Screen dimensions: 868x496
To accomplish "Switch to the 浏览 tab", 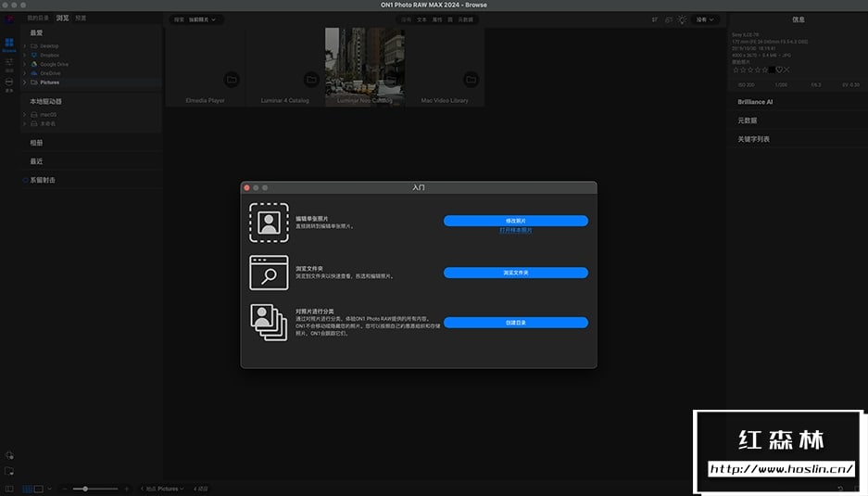I will tap(62, 18).
